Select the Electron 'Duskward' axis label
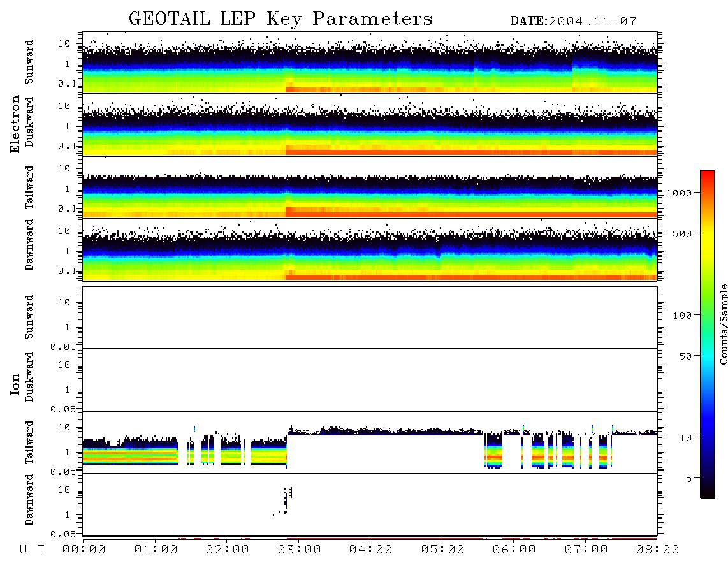The width and height of the screenshot is (728, 561). click(29, 122)
